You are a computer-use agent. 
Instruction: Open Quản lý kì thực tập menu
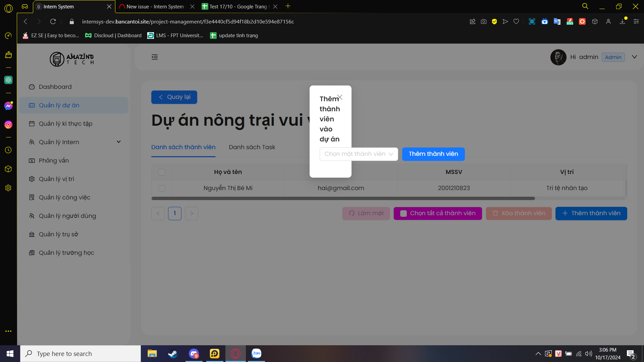point(65,124)
